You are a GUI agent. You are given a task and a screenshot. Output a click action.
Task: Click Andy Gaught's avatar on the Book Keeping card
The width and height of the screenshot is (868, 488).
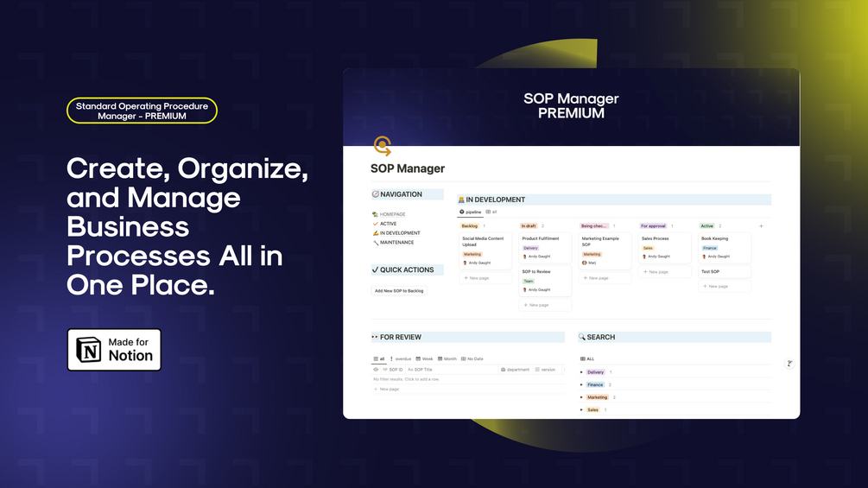[704, 257]
